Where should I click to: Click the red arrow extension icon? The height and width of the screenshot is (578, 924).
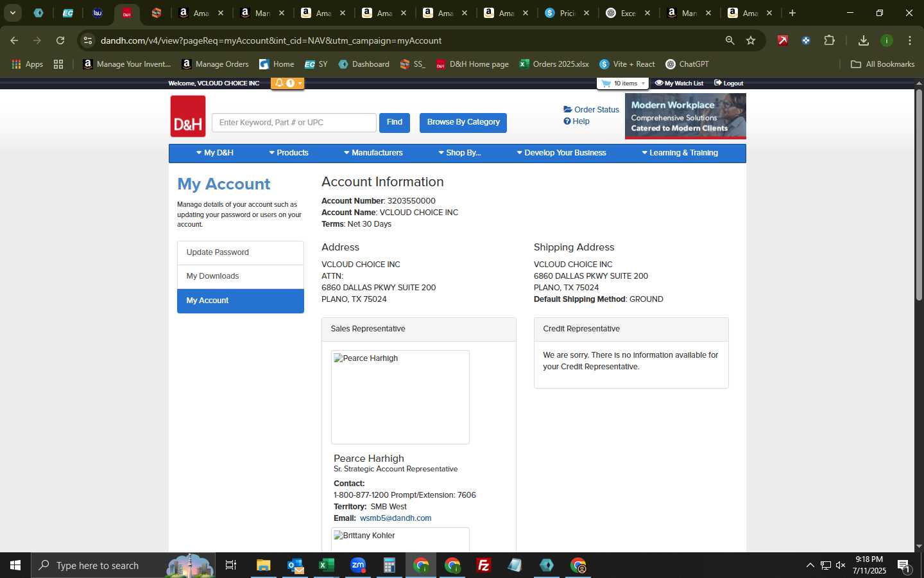click(x=783, y=40)
